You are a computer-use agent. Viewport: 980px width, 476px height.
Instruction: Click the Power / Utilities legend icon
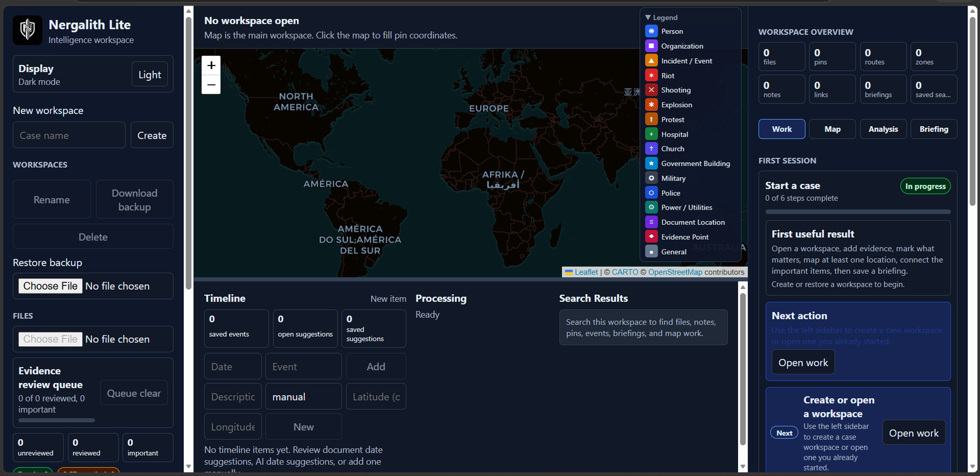tap(652, 208)
